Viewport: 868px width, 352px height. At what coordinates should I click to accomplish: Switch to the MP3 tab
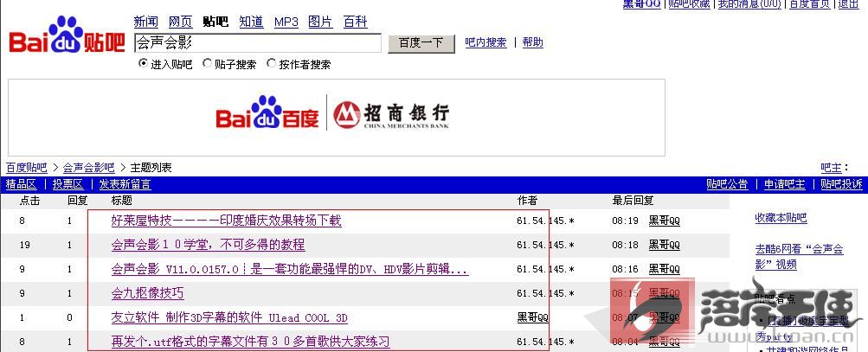coord(286,22)
